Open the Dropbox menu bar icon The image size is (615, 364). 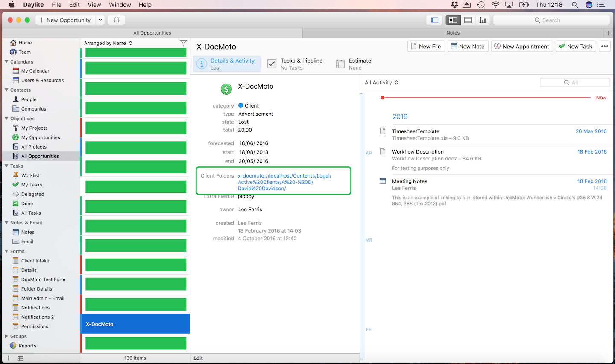(x=454, y=5)
